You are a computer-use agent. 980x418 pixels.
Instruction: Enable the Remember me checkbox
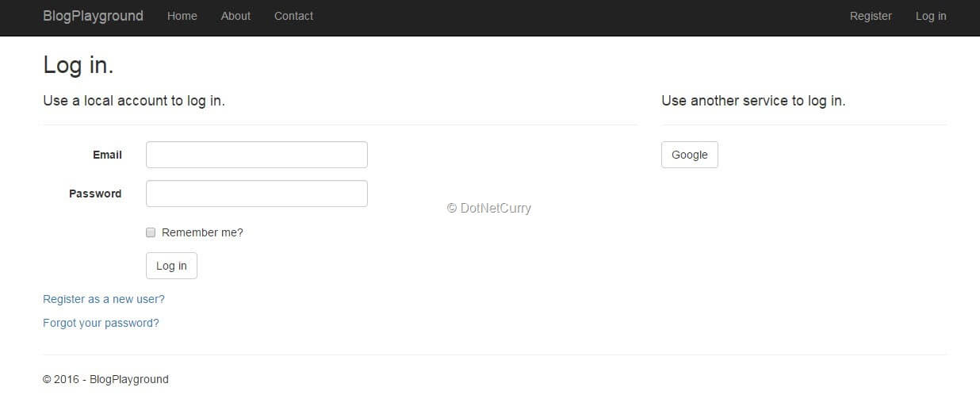(151, 232)
